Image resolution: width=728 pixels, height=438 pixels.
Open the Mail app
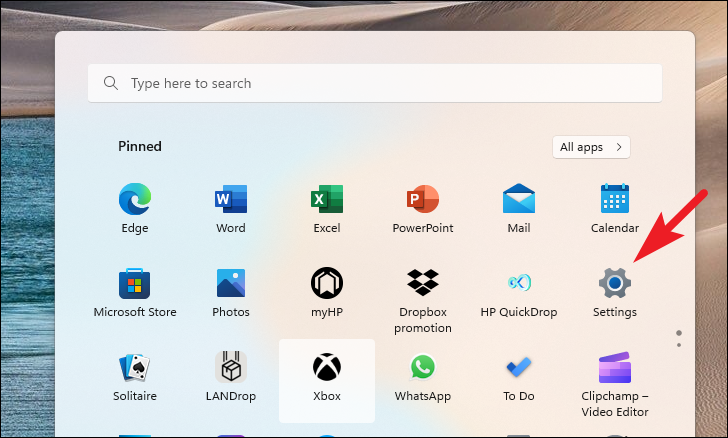(x=519, y=208)
